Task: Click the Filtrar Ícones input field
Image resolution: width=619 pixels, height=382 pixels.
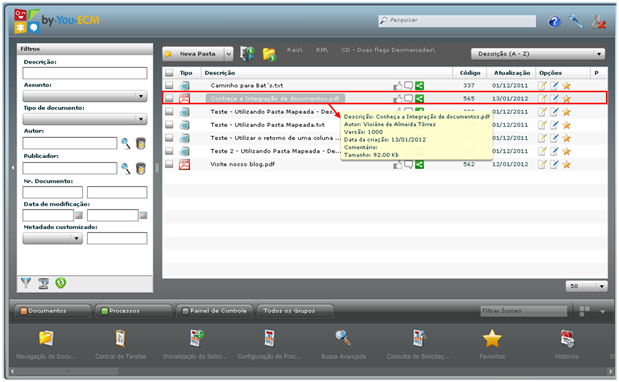Action: pos(523,311)
